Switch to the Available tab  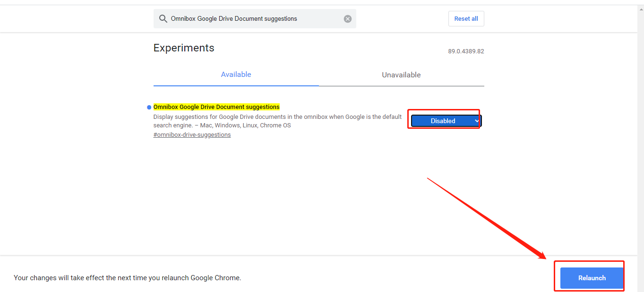pos(236,75)
